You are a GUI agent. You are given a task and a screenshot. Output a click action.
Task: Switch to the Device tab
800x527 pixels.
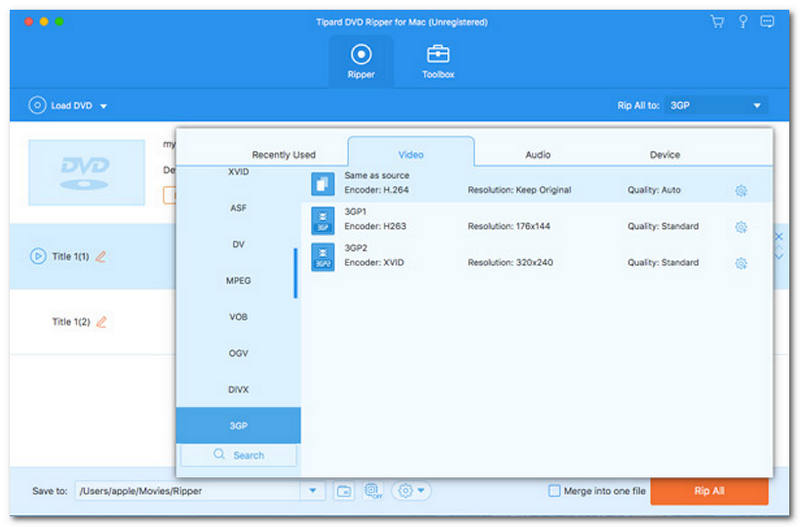point(665,155)
